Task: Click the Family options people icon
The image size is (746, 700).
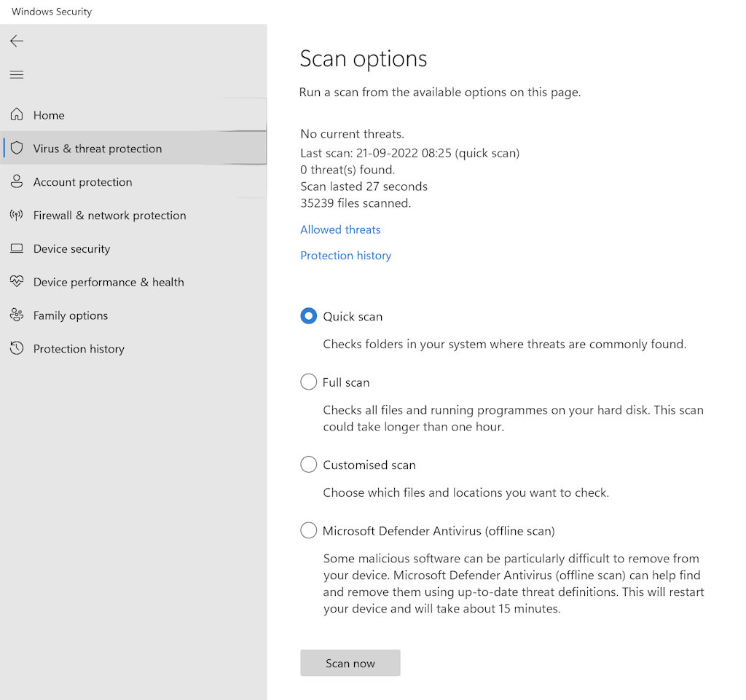Action: click(17, 315)
